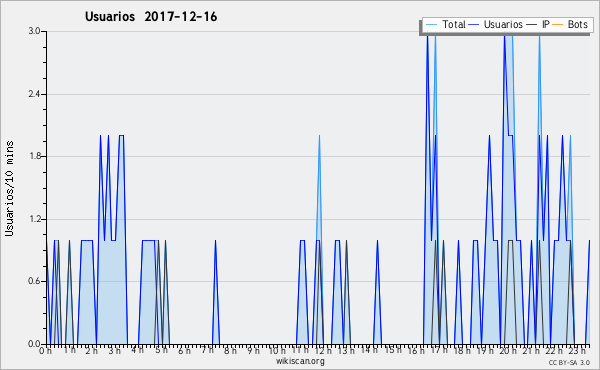Click the '7 h' x-axis label

click(x=207, y=350)
